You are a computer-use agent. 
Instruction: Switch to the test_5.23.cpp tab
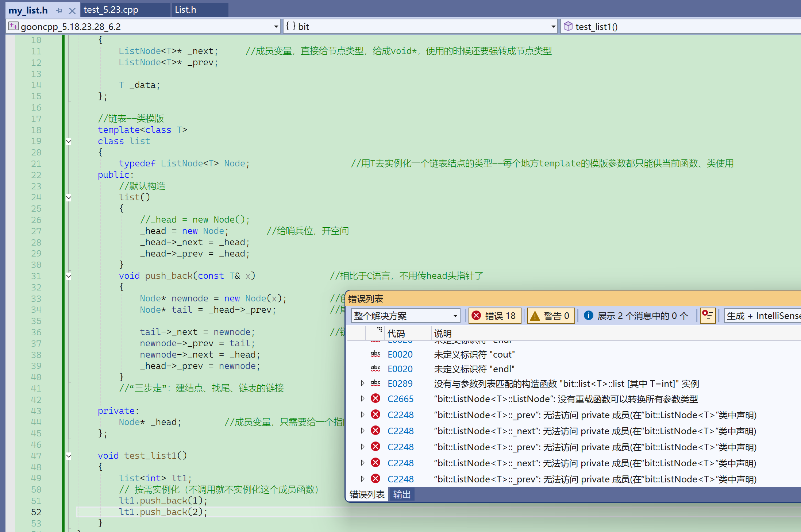[x=111, y=10]
